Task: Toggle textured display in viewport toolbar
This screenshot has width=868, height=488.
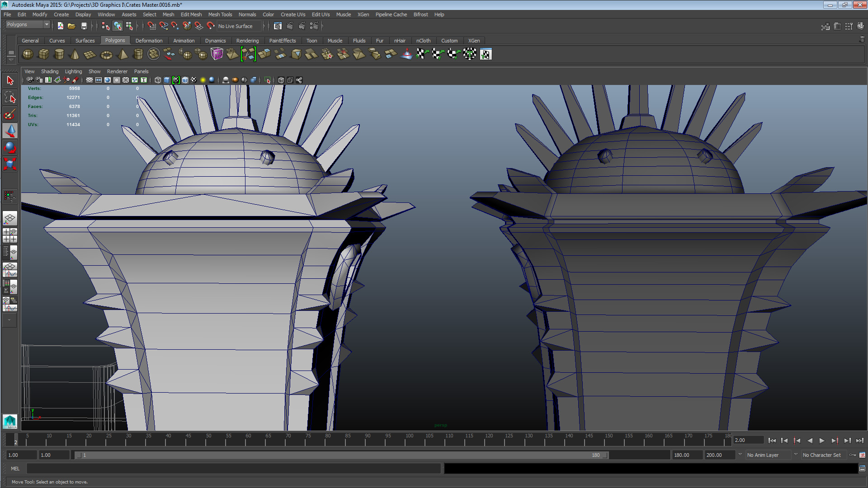Action: pyautogui.click(x=194, y=80)
